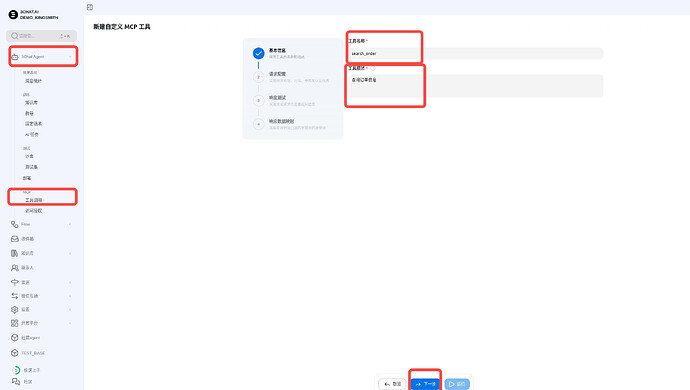Collapse the sidebar using the top panel icon

(x=90, y=7)
